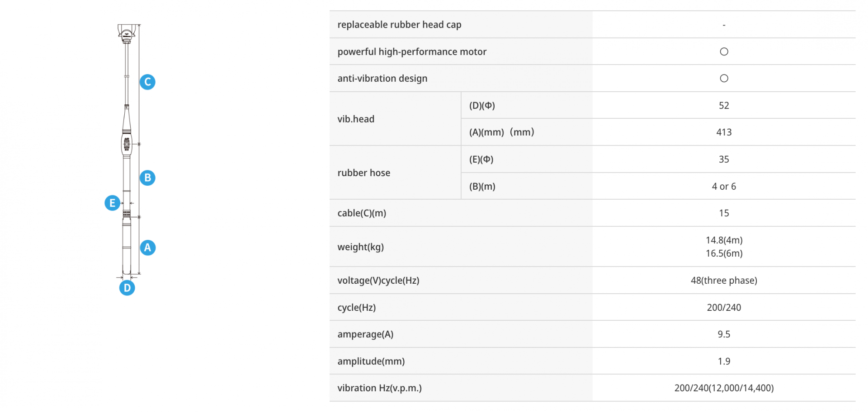Click the blue B label on diagram
This screenshot has width=868, height=412.
[x=147, y=178]
